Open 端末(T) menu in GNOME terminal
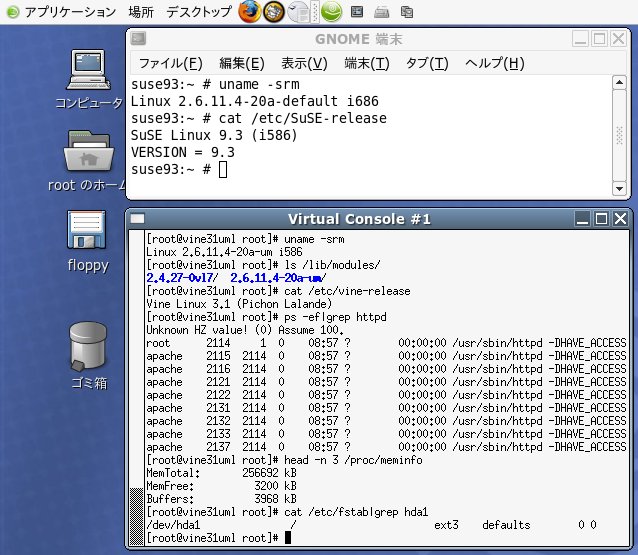Screen dimensions: 638x555 (x=367, y=63)
